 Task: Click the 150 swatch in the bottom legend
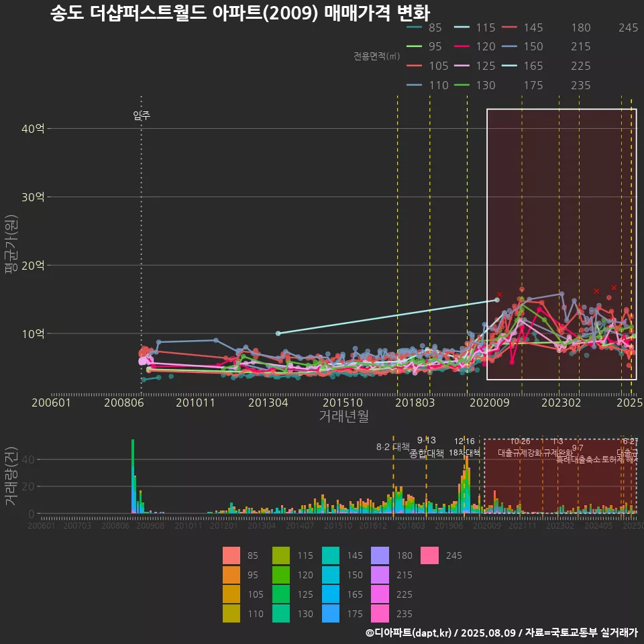tap(331, 575)
